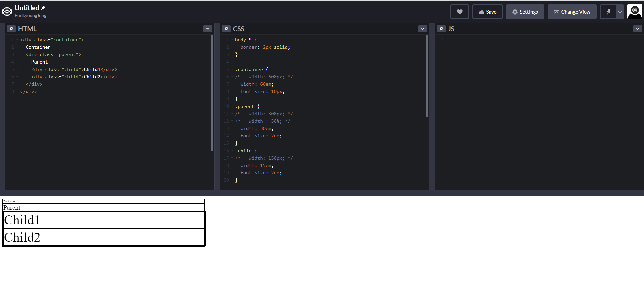Open JS editor settings gear

pyautogui.click(x=441, y=29)
